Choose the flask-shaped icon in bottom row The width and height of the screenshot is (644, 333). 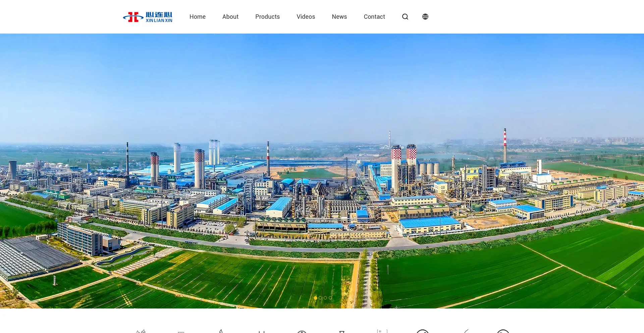pos(342,332)
